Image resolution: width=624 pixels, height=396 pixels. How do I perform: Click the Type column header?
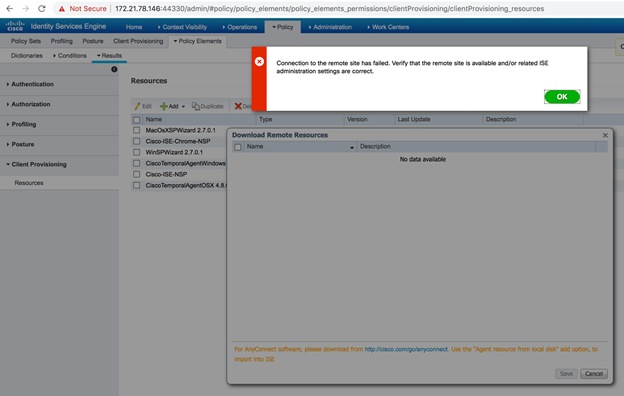pyautogui.click(x=265, y=119)
